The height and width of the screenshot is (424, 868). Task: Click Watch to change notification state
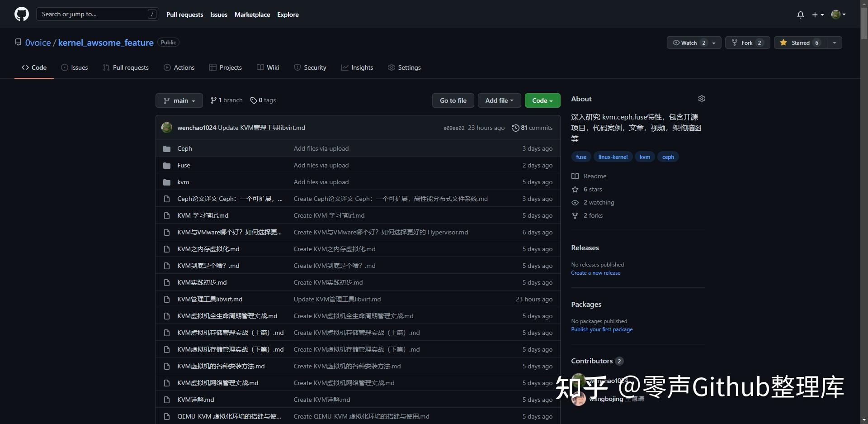(x=689, y=42)
